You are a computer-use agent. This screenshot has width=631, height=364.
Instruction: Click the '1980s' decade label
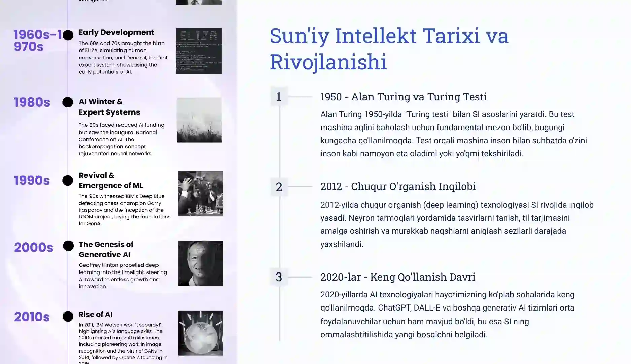coord(32,102)
